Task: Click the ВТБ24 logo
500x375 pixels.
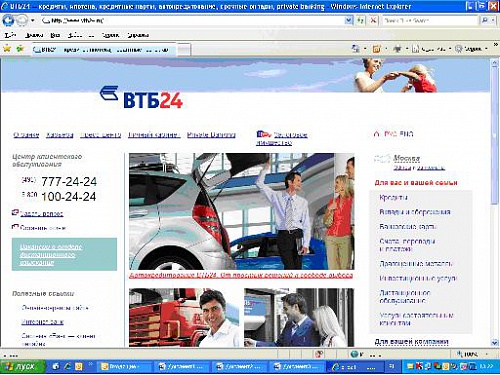Action: click(x=141, y=97)
